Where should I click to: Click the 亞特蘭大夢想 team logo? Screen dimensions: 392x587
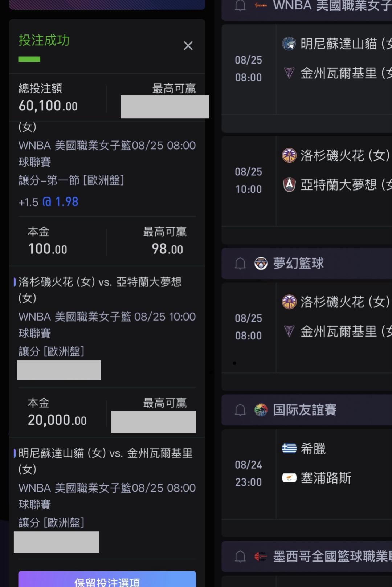click(289, 185)
